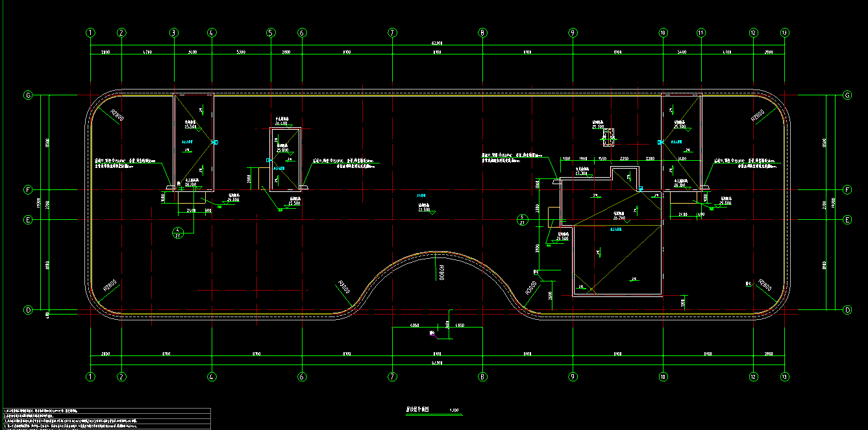Select grid axis bubble 5 in top row
The height and width of the screenshot is (430, 868).
coord(271,32)
